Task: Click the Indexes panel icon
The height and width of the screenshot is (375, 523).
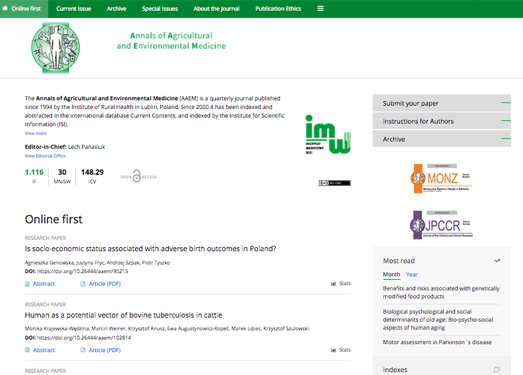Action: click(497, 369)
